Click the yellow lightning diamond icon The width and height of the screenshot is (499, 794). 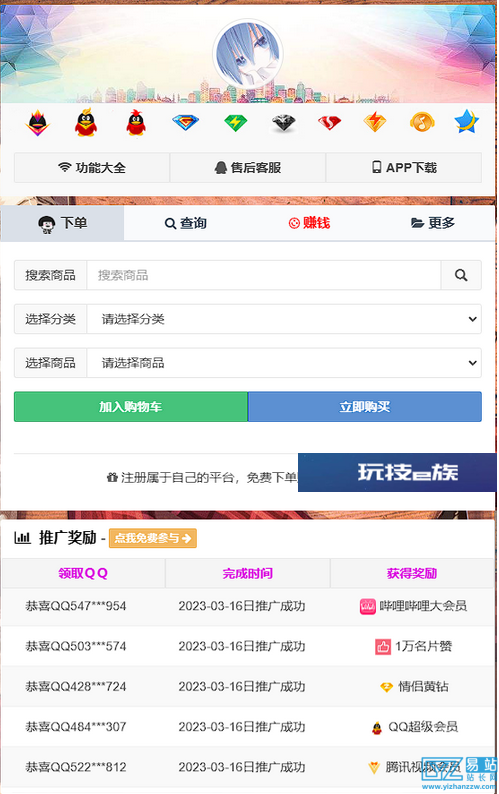375,122
